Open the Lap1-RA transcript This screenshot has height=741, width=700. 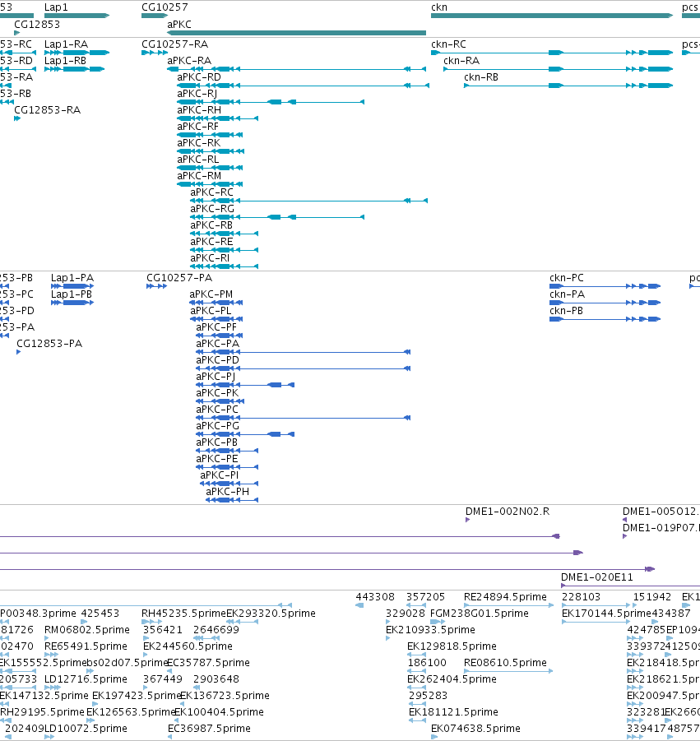pyautogui.click(x=66, y=44)
